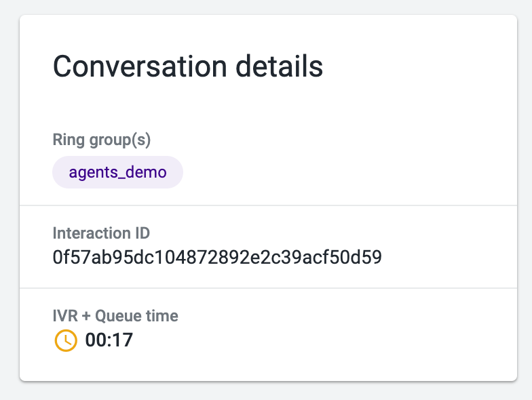Click the divider line below agents_demo
The width and height of the screenshot is (532, 400).
(269, 205)
